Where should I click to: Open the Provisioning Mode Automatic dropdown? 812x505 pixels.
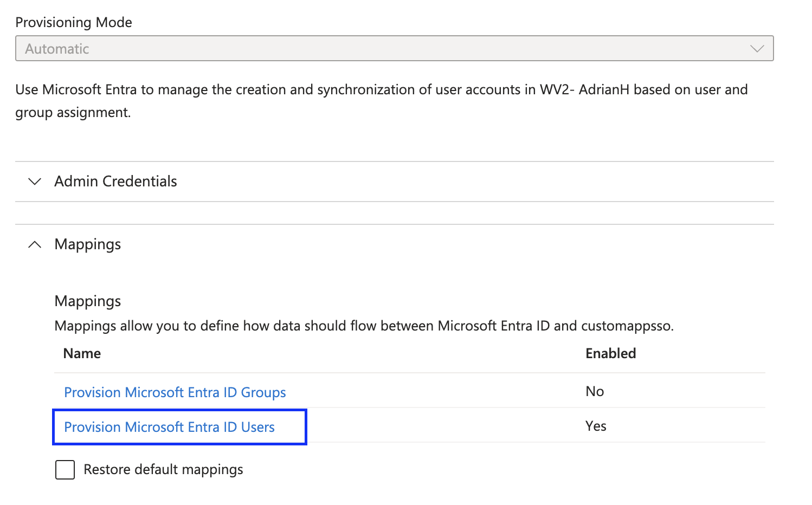(x=394, y=49)
